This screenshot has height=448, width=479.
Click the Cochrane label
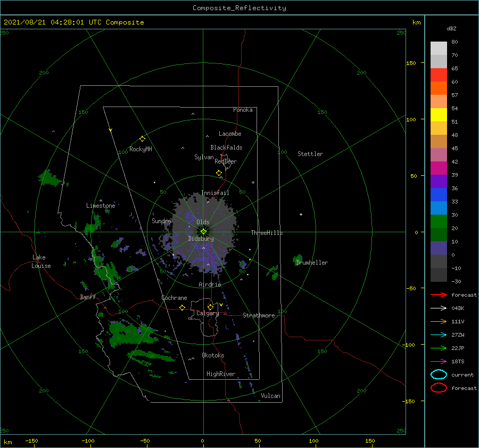point(174,298)
